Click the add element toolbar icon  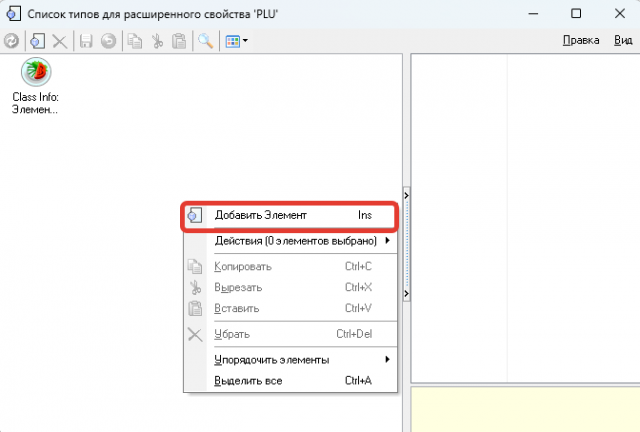point(37,41)
